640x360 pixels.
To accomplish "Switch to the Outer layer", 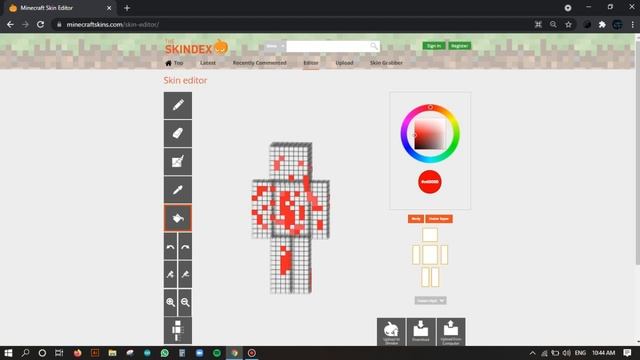I will click(x=439, y=219).
